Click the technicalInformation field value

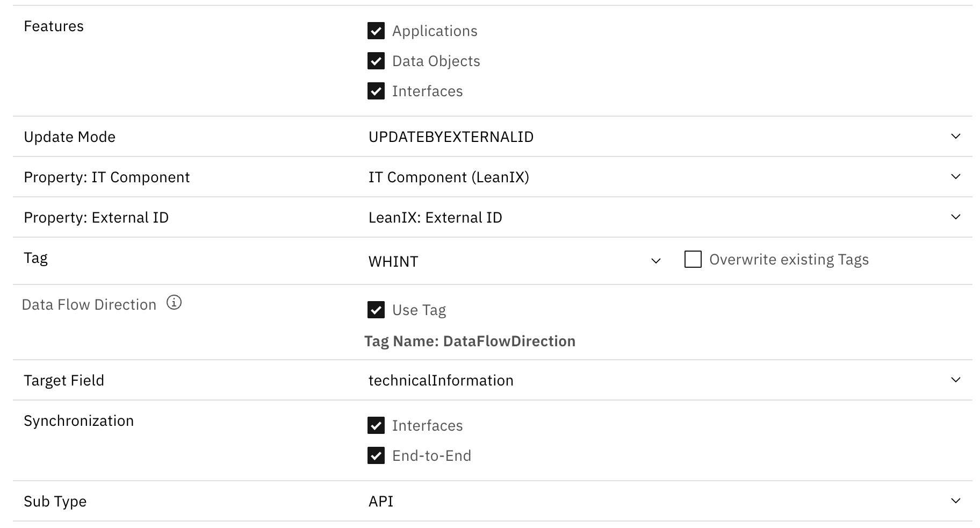[x=441, y=381]
